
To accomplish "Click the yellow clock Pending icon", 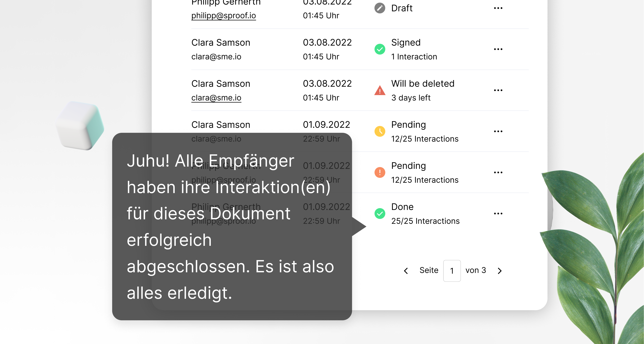I will point(379,132).
